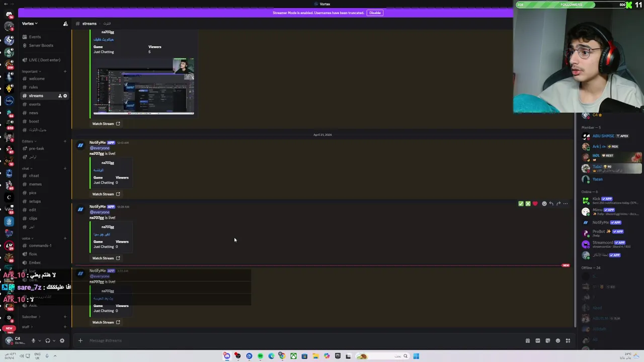Open the edit channel

(33, 210)
